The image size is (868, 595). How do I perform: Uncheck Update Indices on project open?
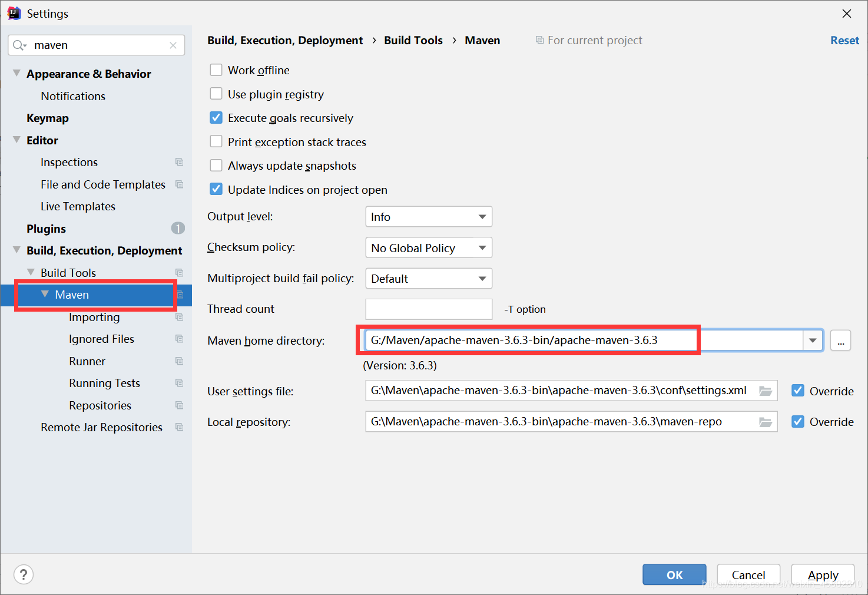(216, 189)
